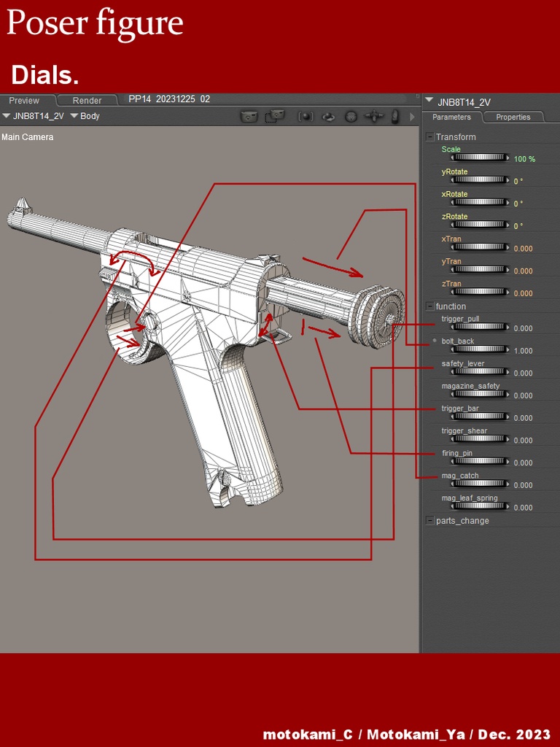The image size is (560, 747).
Task: Click the small capsule icon in viewport toolbar
Action: pos(395,116)
